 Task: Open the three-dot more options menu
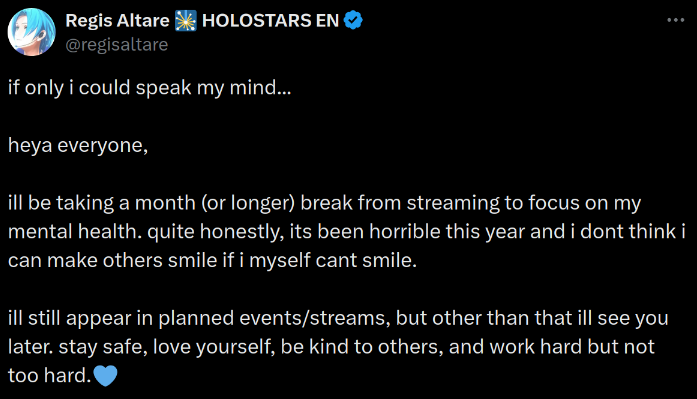[x=676, y=20]
